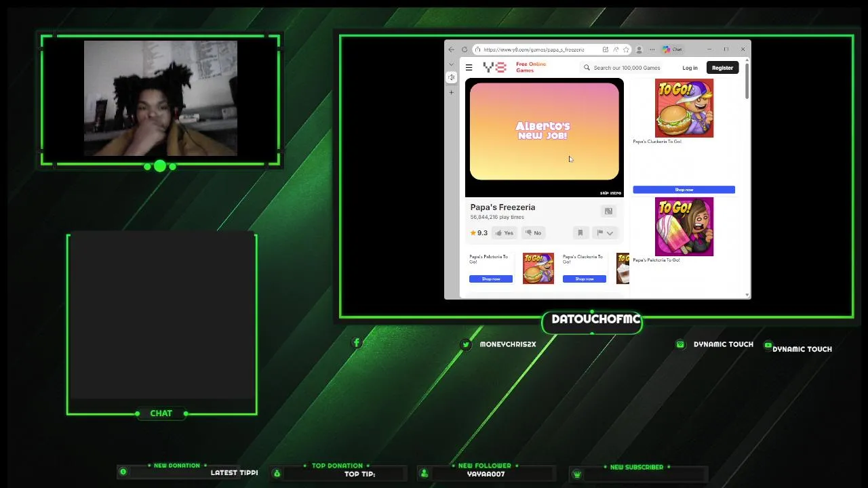Reload the page with the refresh icon
This screenshot has width=868, height=488.
pyautogui.click(x=465, y=49)
